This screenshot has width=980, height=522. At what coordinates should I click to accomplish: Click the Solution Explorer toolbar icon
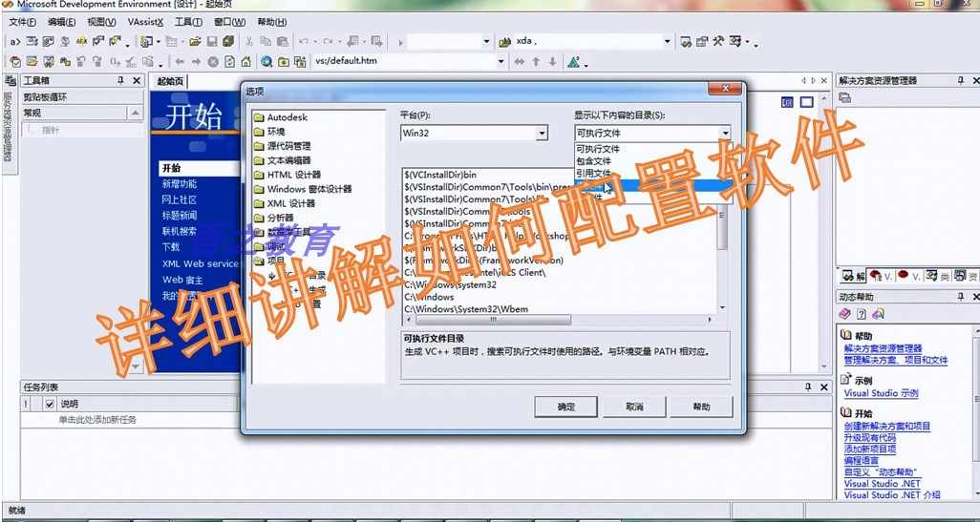click(686, 41)
